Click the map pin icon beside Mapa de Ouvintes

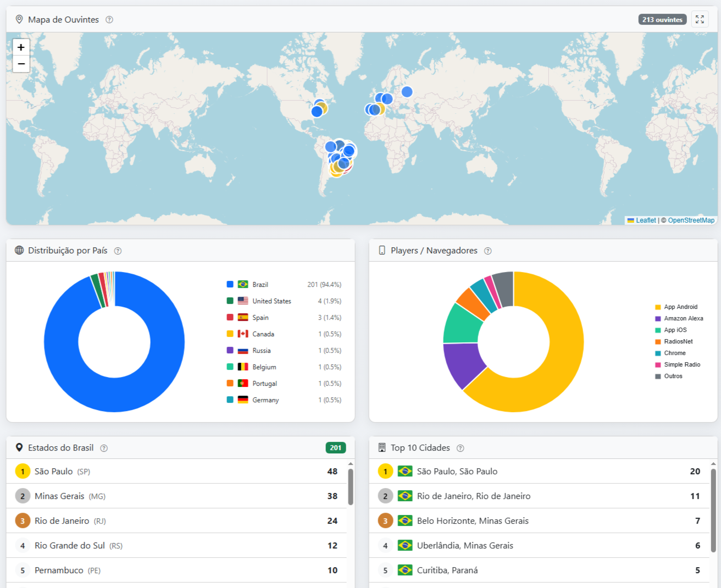(19, 19)
